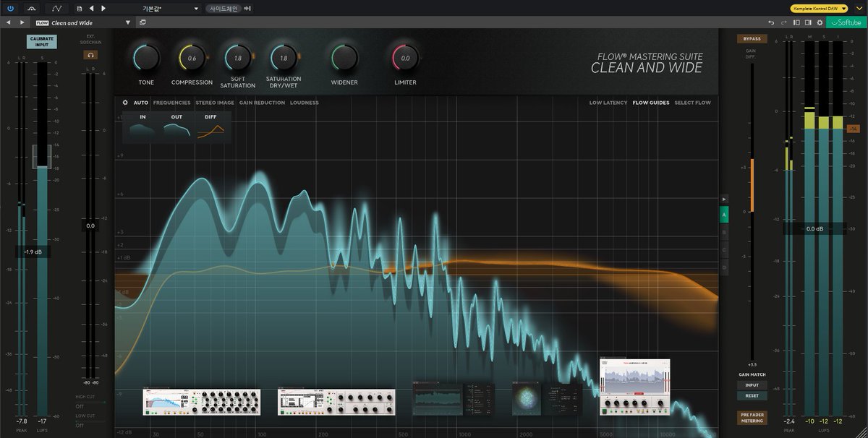The width and height of the screenshot is (868, 438).
Task: Load the previous Softube preset
Action: click(x=8, y=22)
